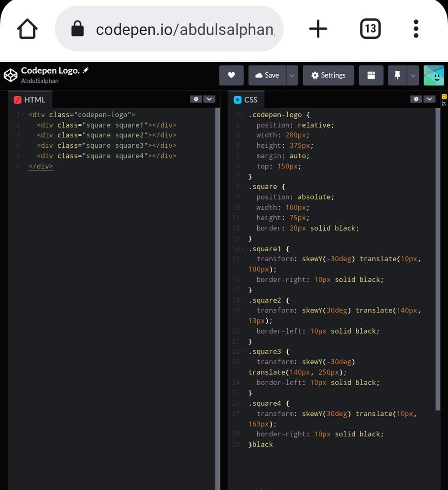This screenshot has height=490, width=448.
Task: Click the address bar URL codepen.io/abdulsalphan
Action: (185, 30)
